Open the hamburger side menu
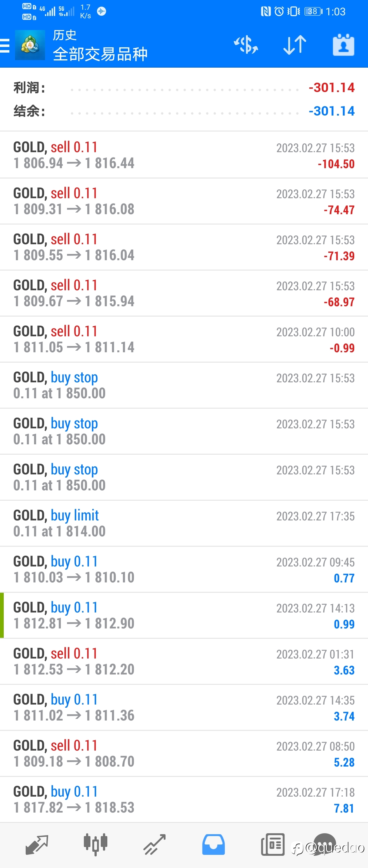 coord(5,45)
